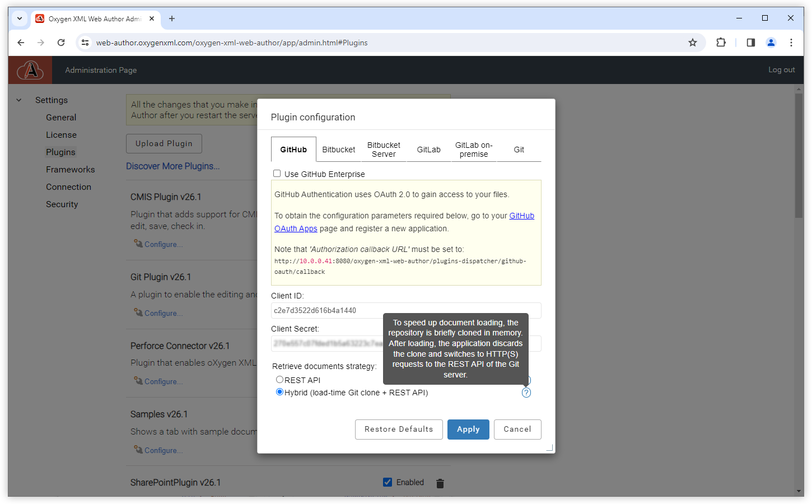Switch to the Git tab
This screenshot has height=504, width=812.
click(x=519, y=150)
